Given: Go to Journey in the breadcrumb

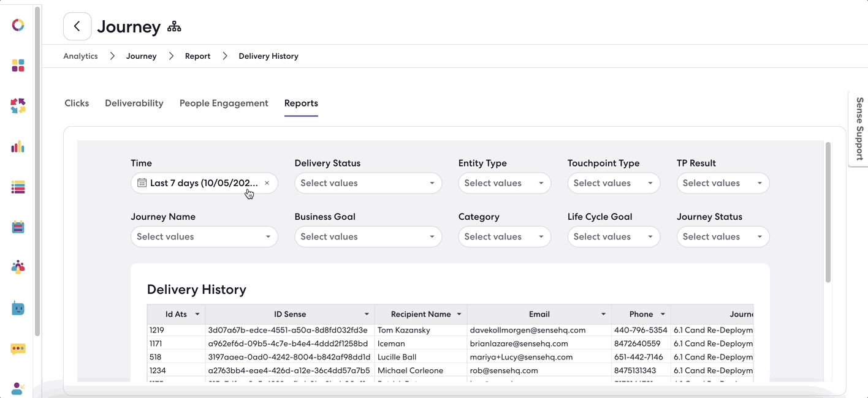Looking at the screenshot, I should pyautogui.click(x=142, y=56).
